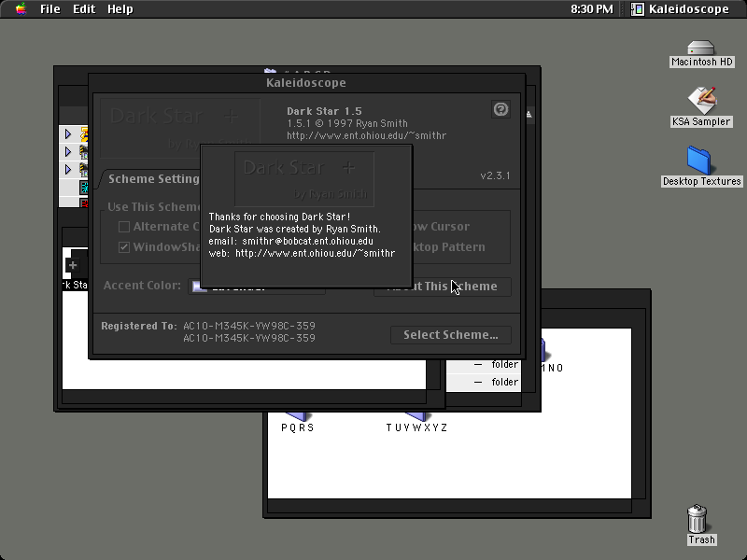Click the last folder row in list window
The width and height of the screenshot is (747, 560).
tap(484, 382)
